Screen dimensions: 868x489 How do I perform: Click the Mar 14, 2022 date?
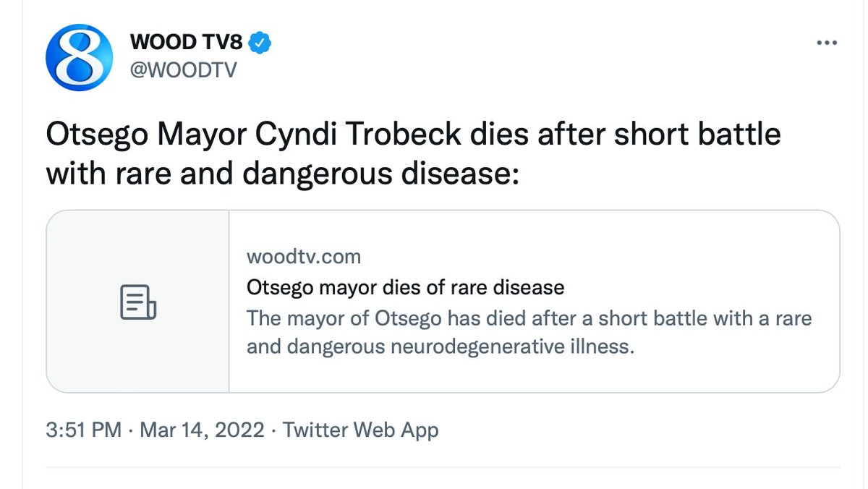[x=202, y=430]
